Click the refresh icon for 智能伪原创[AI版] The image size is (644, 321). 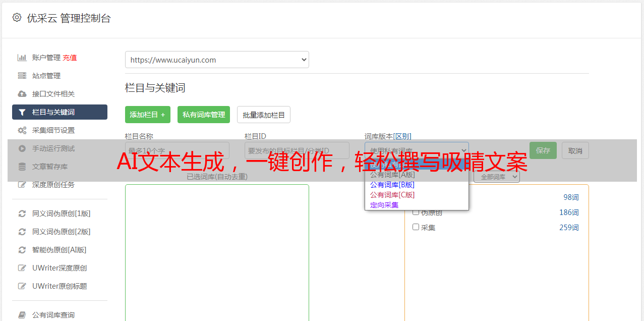(x=22, y=250)
